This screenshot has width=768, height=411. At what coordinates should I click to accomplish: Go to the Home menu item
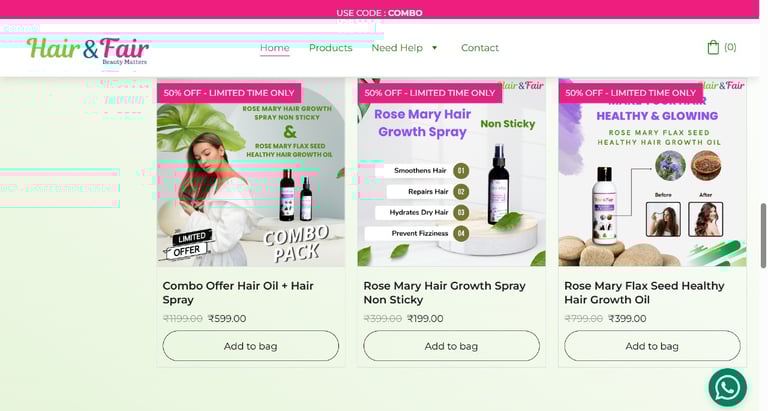click(275, 48)
